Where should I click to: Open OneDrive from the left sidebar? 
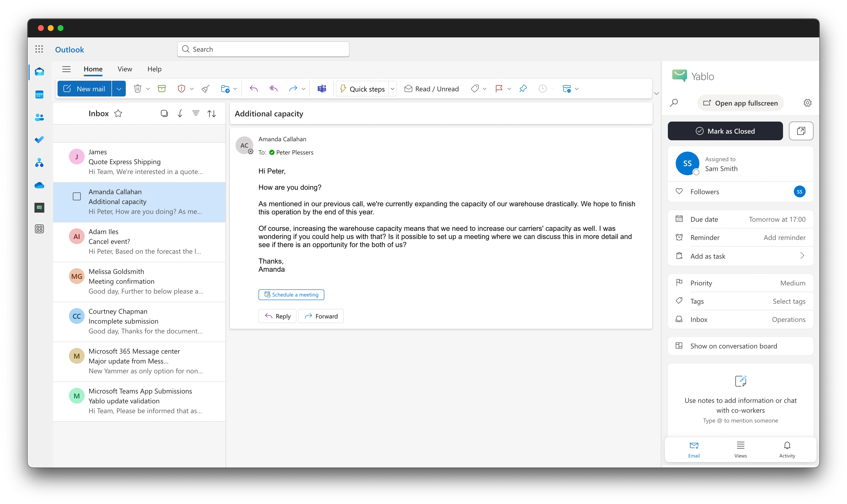coord(39,186)
